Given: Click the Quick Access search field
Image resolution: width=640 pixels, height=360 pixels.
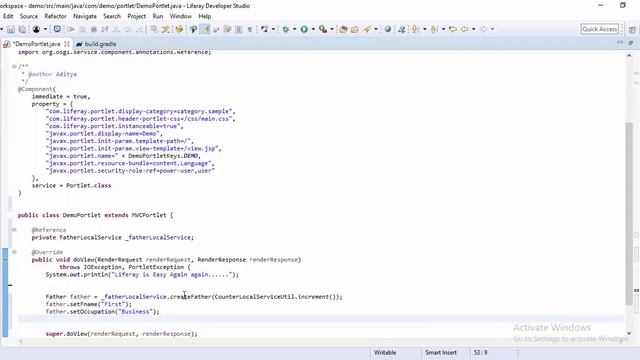Looking at the screenshot, I should pos(600,29).
